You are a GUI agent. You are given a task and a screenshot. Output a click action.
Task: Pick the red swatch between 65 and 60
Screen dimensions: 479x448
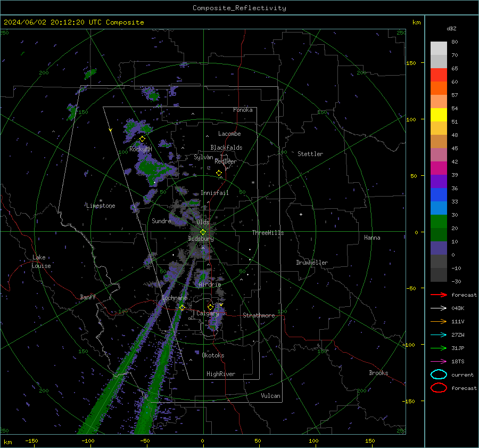[439, 75]
